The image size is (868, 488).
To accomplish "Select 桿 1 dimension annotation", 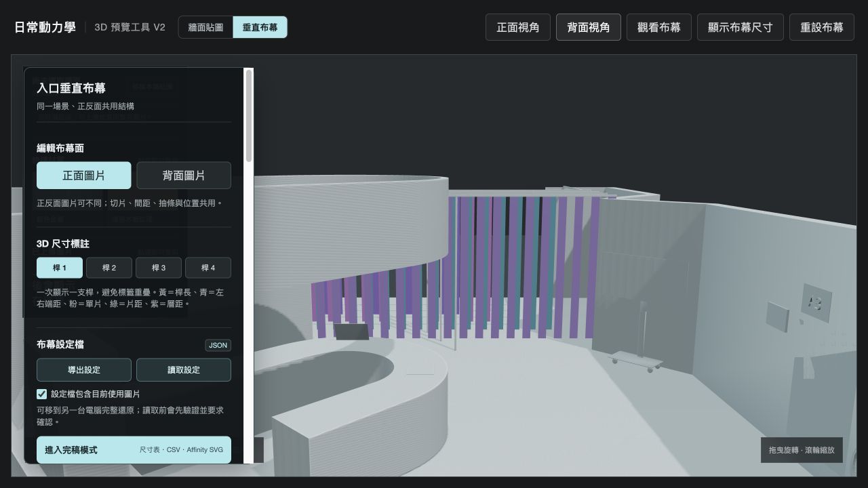I will click(60, 268).
